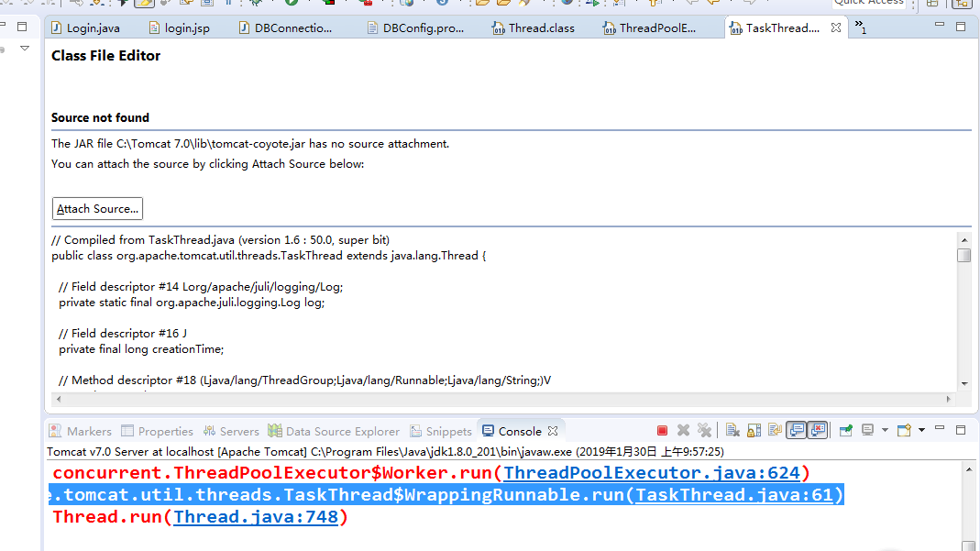Switch to the Login.java editor tab

coord(85,28)
